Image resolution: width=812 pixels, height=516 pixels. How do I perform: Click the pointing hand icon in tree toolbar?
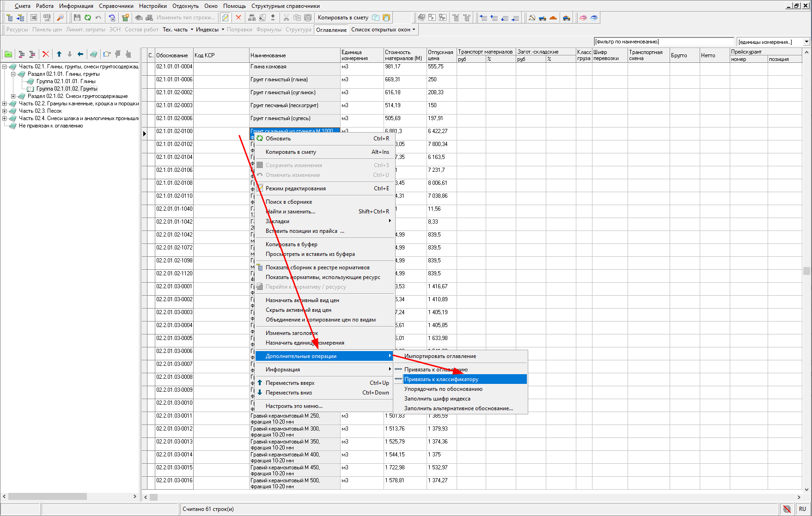click(x=107, y=55)
